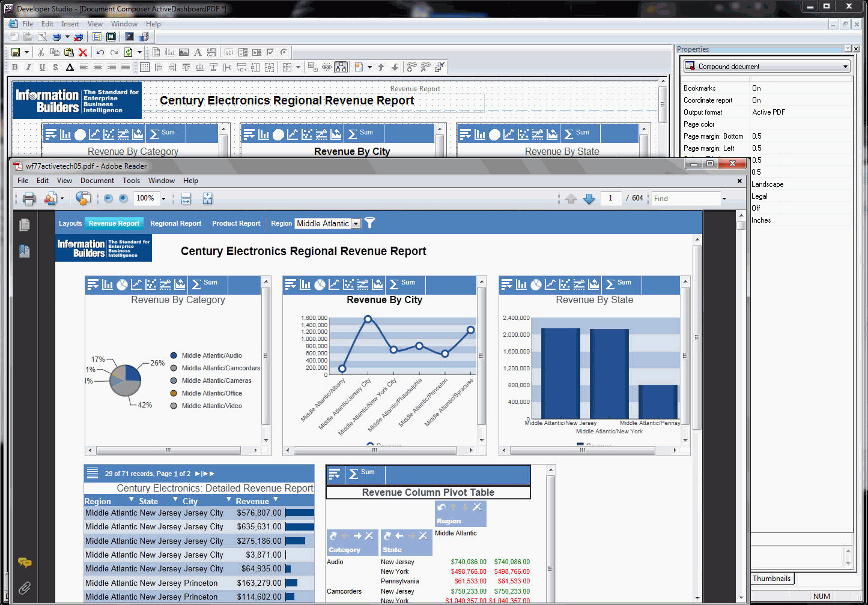Toggle Italic formatting button
This screenshot has height=605, width=868.
click(x=28, y=67)
